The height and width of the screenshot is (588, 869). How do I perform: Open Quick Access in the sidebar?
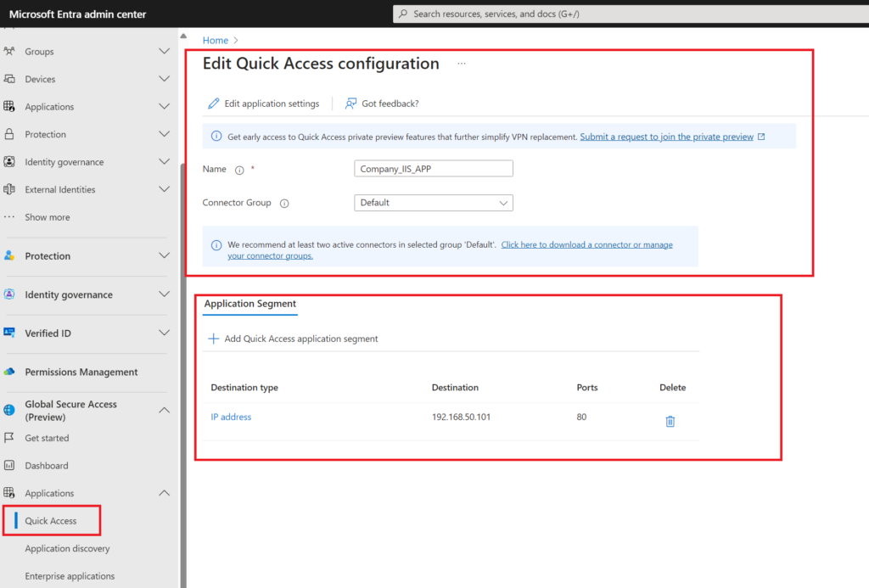pos(51,520)
